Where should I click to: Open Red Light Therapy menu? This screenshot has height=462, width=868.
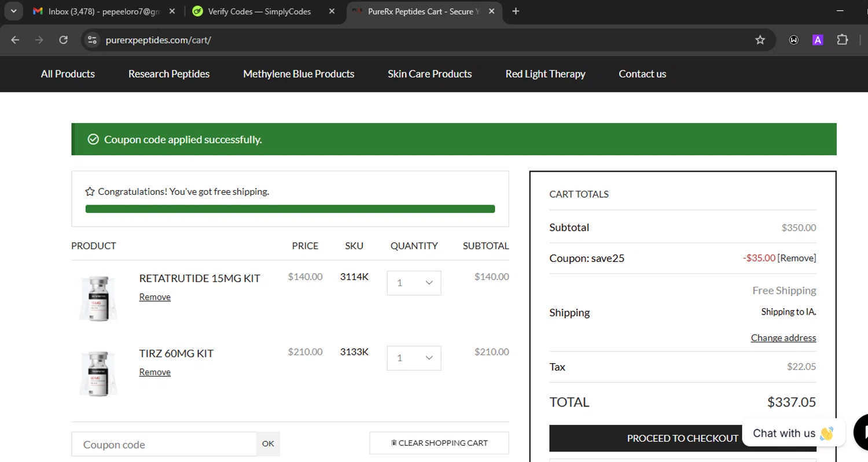(x=545, y=74)
